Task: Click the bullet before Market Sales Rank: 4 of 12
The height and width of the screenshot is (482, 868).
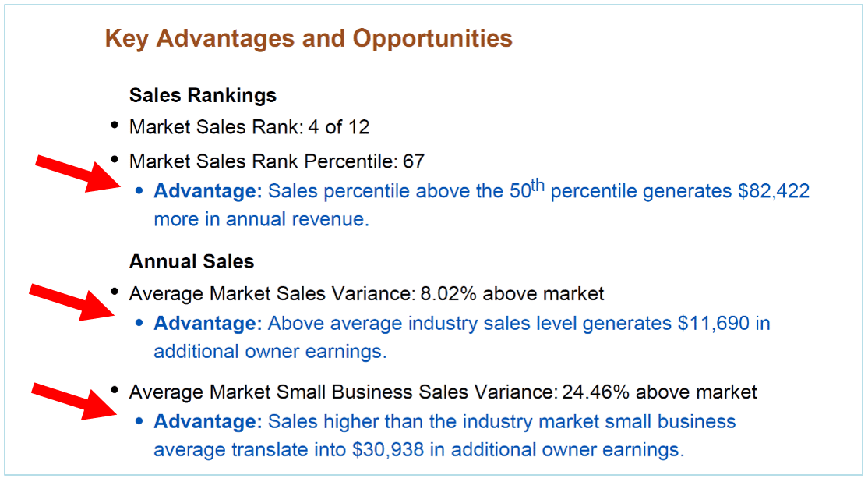Action: [x=115, y=126]
